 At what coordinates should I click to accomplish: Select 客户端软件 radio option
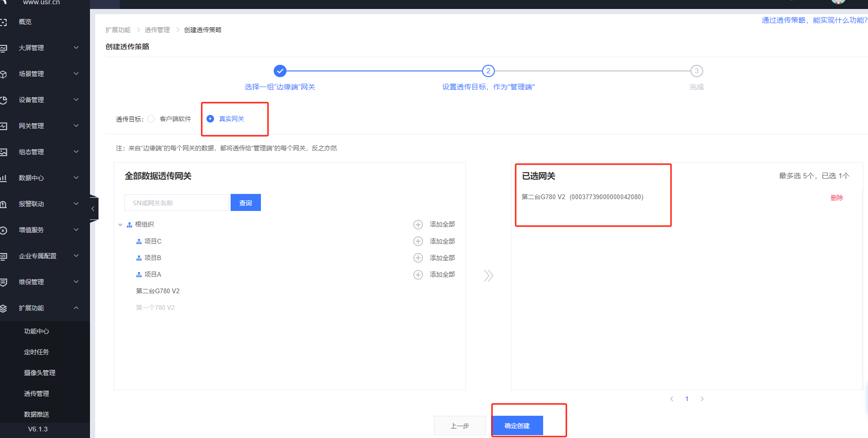coord(151,119)
